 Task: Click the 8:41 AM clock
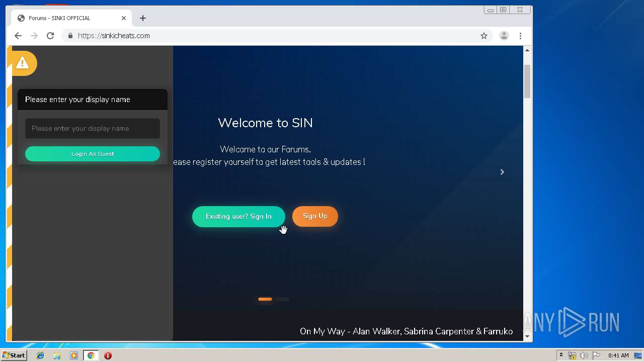point(618,355)
